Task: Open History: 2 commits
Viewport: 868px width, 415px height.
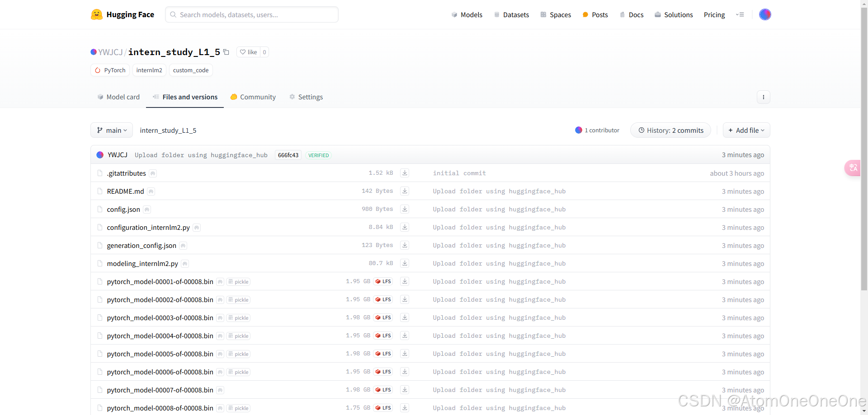Action: (670, 130)
